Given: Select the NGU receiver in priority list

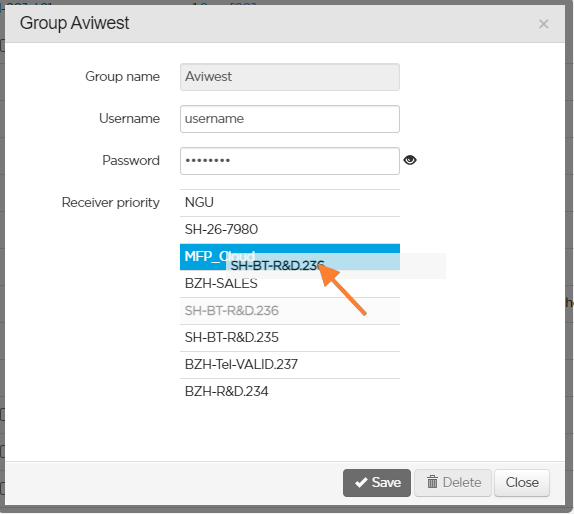Looking at the screenshot, I should pos(290,202).
